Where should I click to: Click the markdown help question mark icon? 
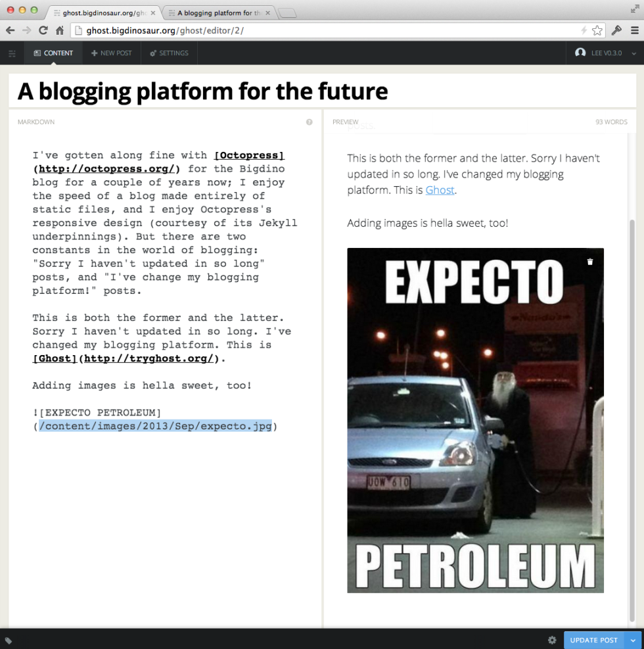pyautogui.click(x=309, y=122)
